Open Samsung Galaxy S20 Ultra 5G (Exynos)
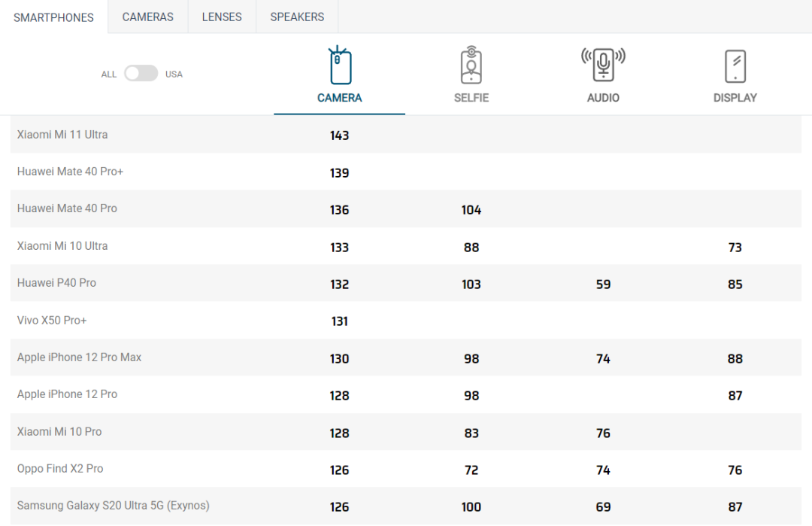The image size is (812, 526). coord(113,506)
